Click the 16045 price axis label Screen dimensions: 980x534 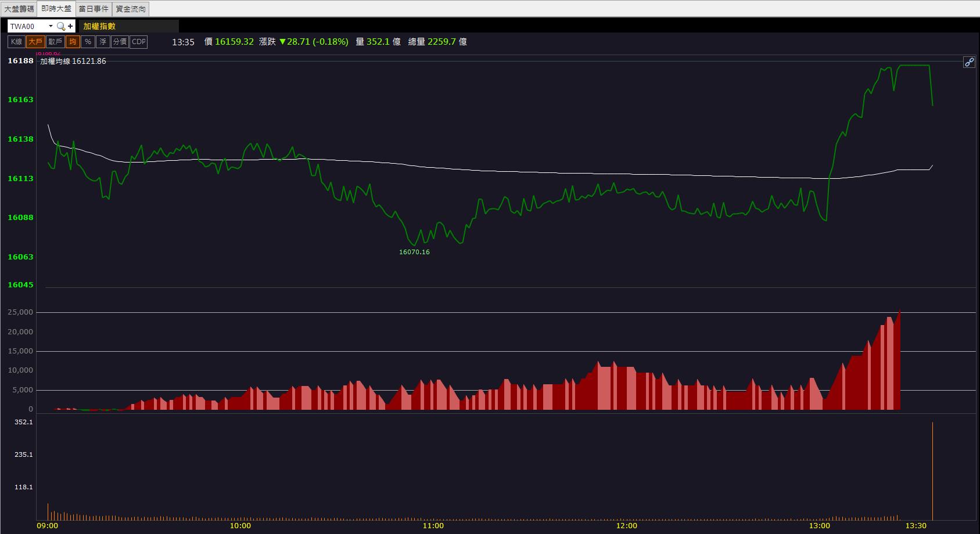[x=20, y=285]
